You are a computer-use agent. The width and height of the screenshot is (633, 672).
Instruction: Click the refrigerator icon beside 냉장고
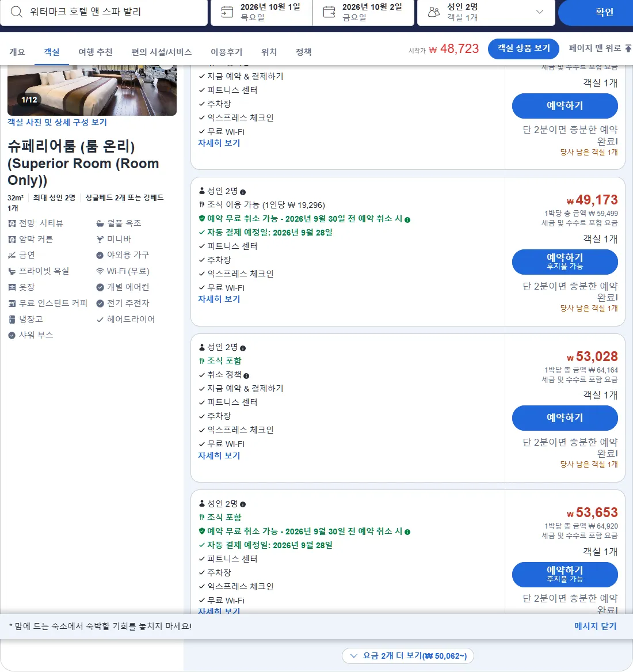pyautogui.click(x=12, y=319)
